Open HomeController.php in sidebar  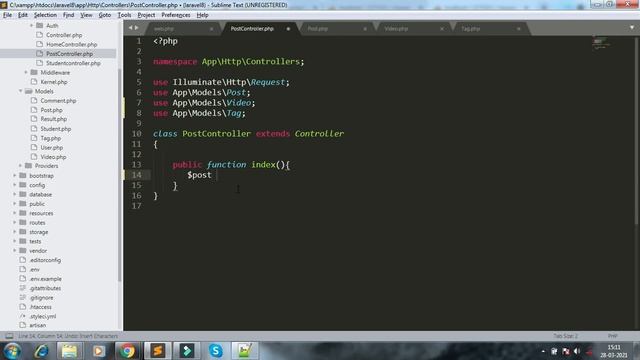71,44
